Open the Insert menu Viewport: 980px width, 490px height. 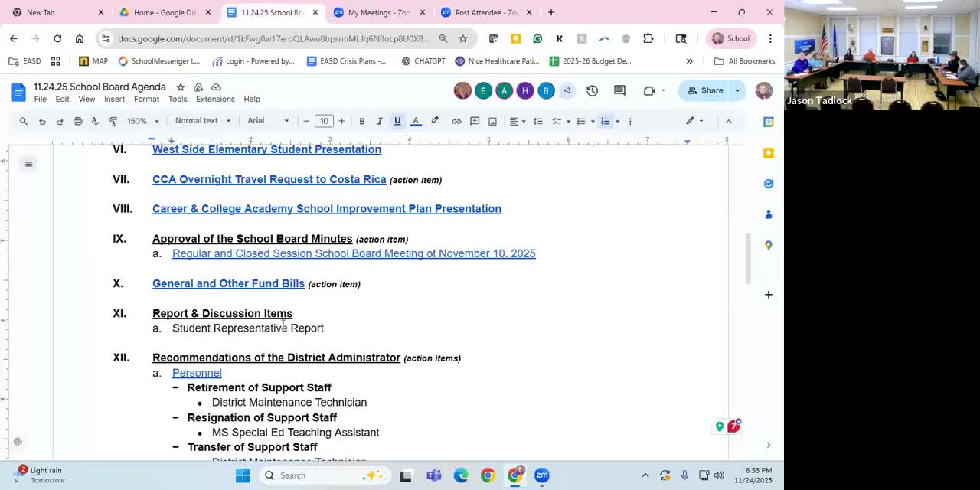pos(114,99)
